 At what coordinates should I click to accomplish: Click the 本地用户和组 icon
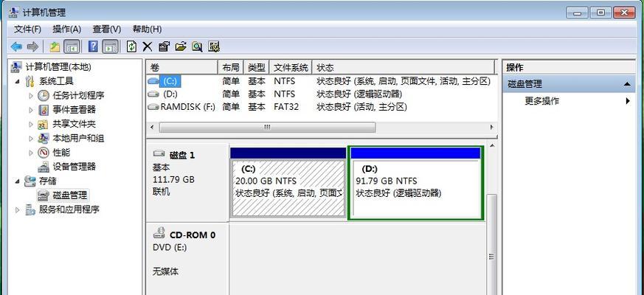pos(44,138)
